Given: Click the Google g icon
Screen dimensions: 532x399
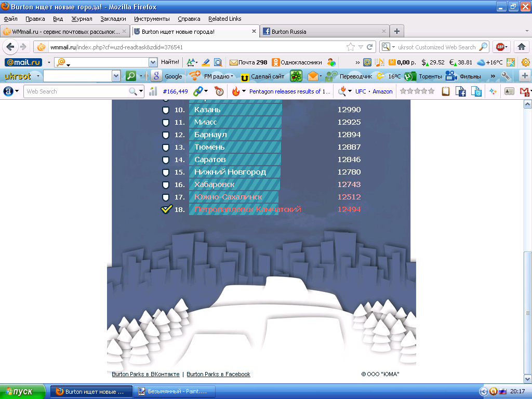Looking at the screenshot, I should (x=156, y=76).
